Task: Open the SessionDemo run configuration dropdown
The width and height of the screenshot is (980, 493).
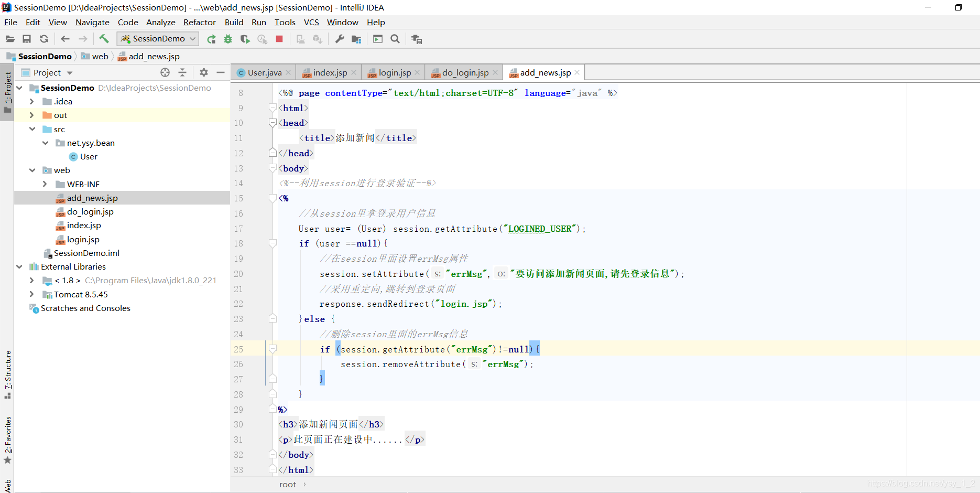Action: (x=157, y=39)
